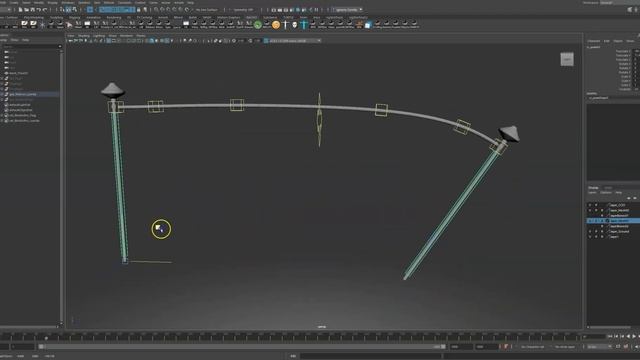Toggle visibility of layer1 in layer editor
Screen dimensions: 640x360
click(x=589, y=237)
